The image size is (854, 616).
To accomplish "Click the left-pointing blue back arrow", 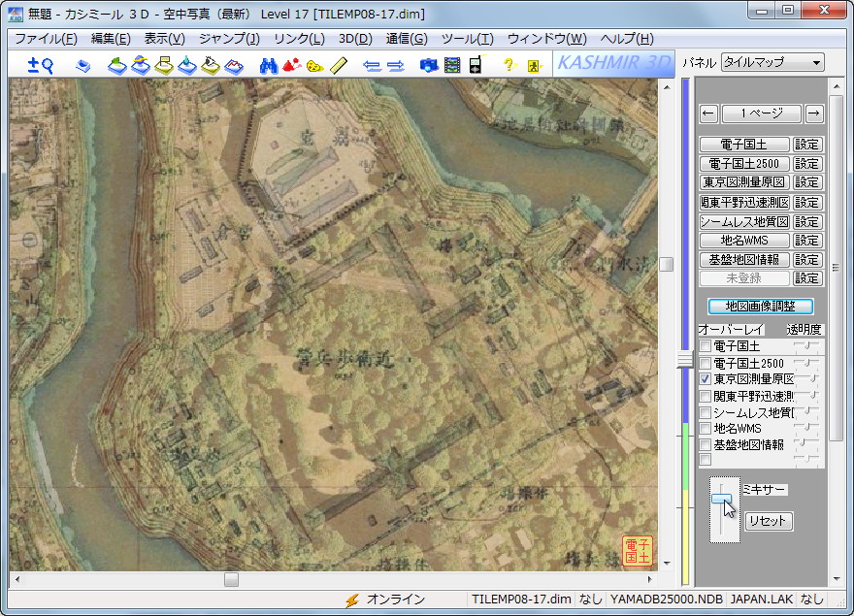I will [371, 65].
